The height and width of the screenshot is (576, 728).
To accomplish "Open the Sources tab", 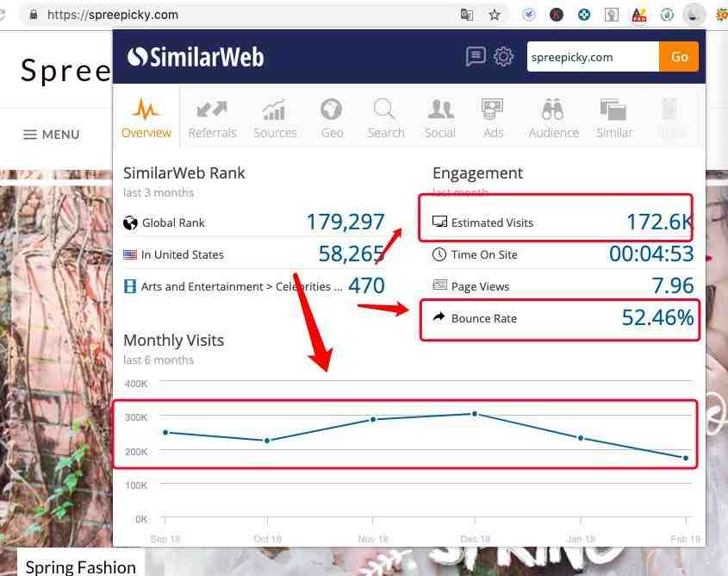I will tap(275, 119).
